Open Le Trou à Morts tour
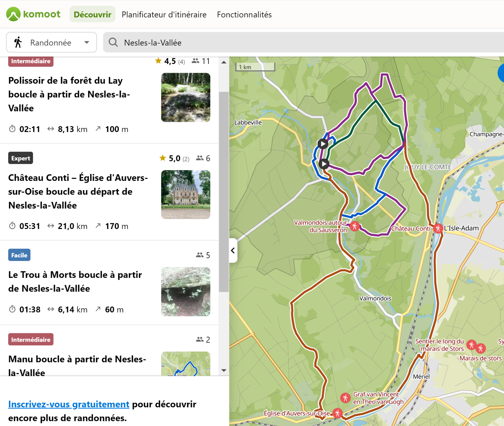Image resolution: width=504 pixels, height=426 pixels. coord(75,282)
